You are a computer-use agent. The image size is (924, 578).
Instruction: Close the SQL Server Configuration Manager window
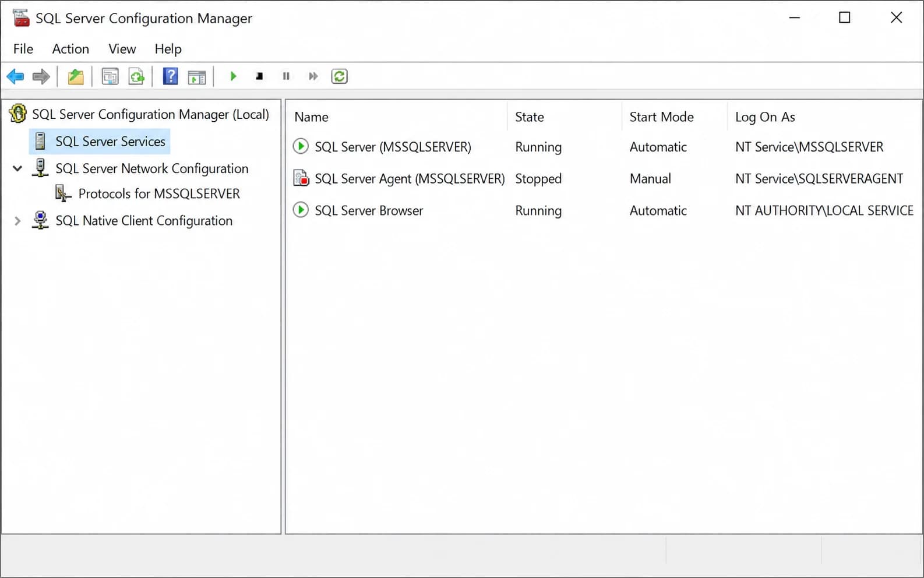[x=896, y=18]
